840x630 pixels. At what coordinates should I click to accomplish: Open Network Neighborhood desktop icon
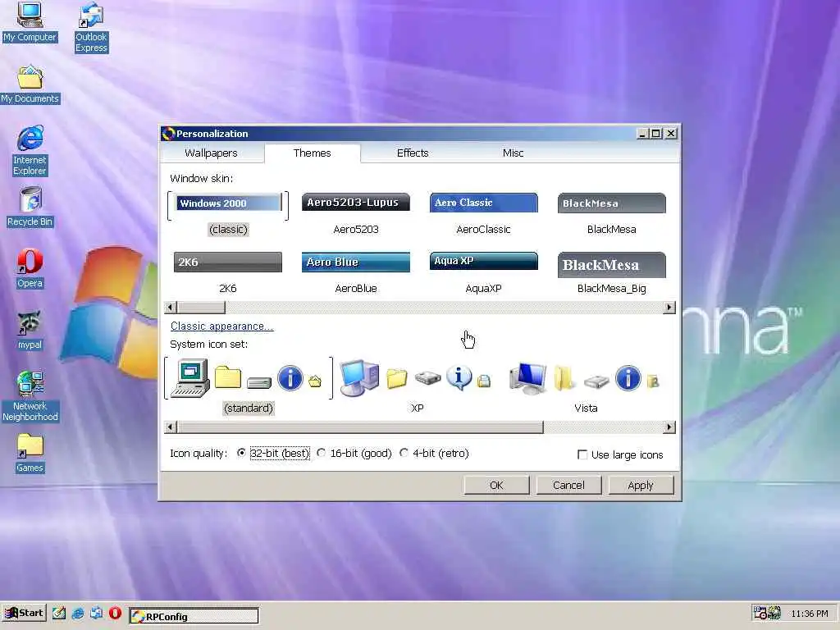point(30,396)
